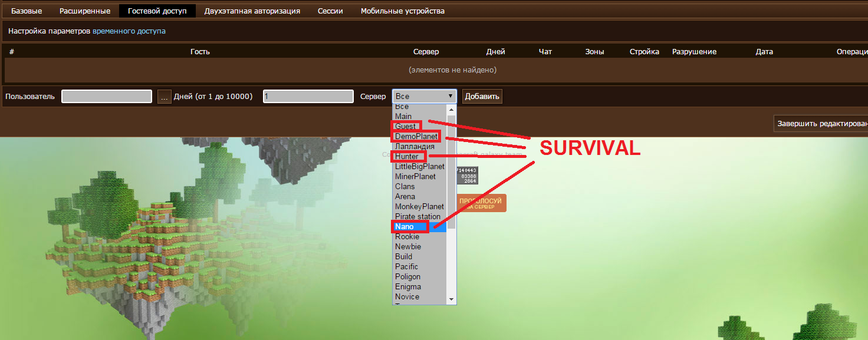The height and width of the screenshot is (340, 868).
Task: Select MinerPlanet server option
Action: 420,176
